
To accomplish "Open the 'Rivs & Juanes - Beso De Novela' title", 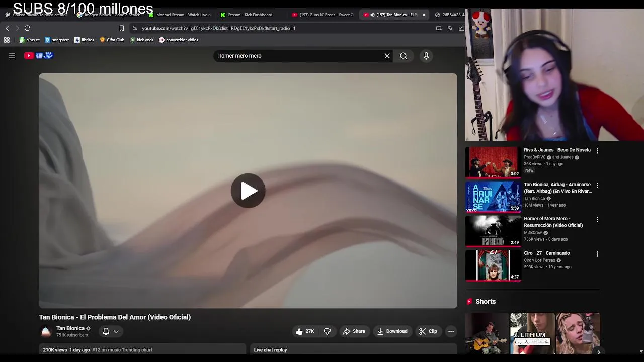I will click(x=557, y=150).
